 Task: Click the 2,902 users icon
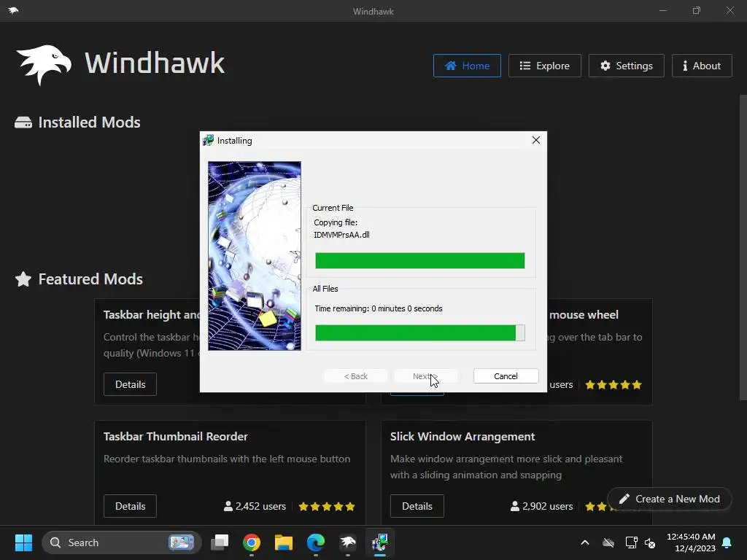click(x=515, y=506)
